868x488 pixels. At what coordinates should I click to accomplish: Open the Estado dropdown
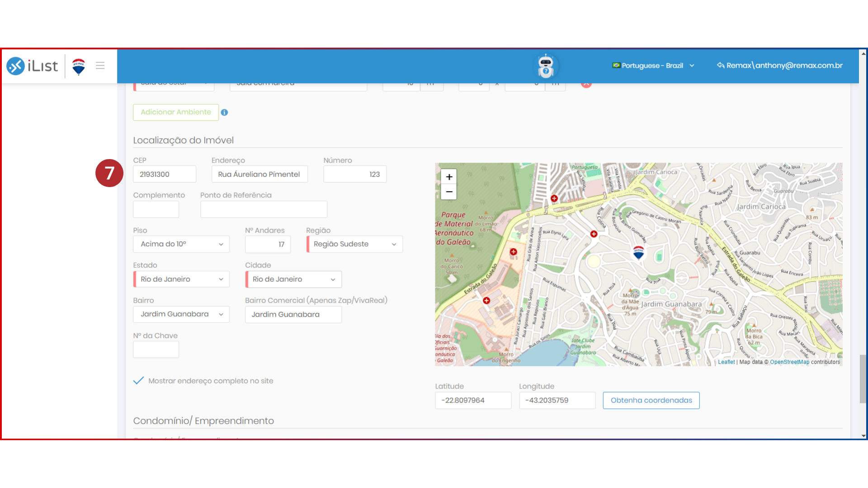181,279
